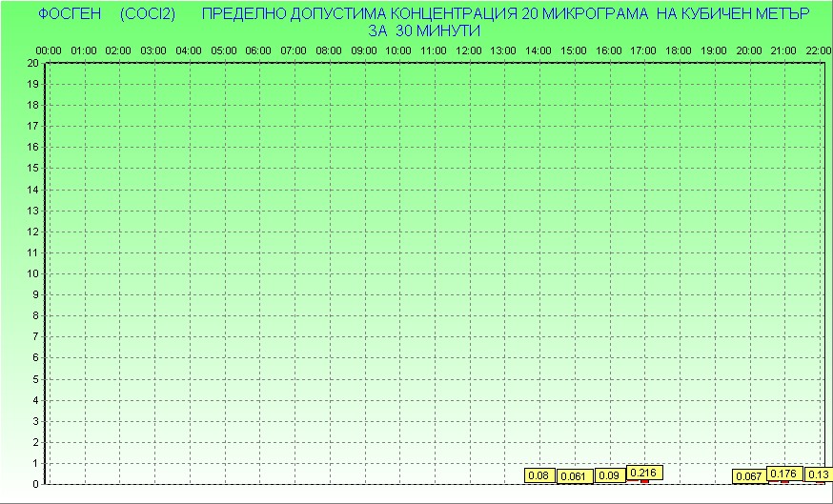Click the 17:00 time axis label

click(643, 50)
